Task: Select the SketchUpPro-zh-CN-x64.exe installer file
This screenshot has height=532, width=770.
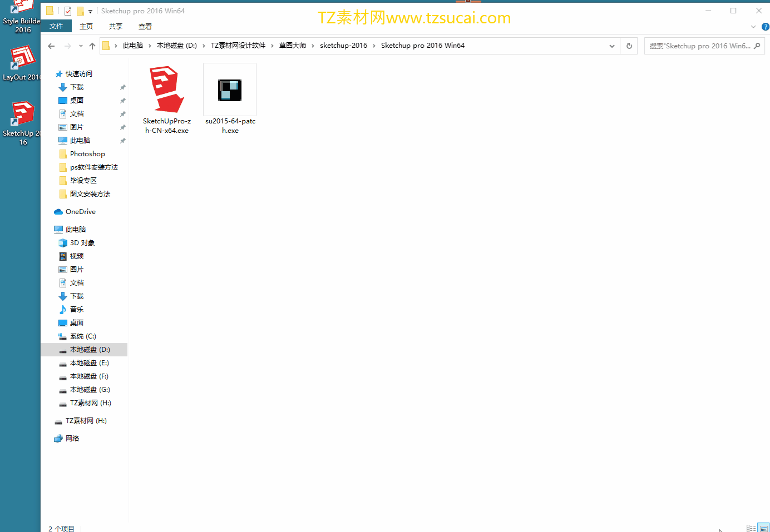Action: (167, 100)
